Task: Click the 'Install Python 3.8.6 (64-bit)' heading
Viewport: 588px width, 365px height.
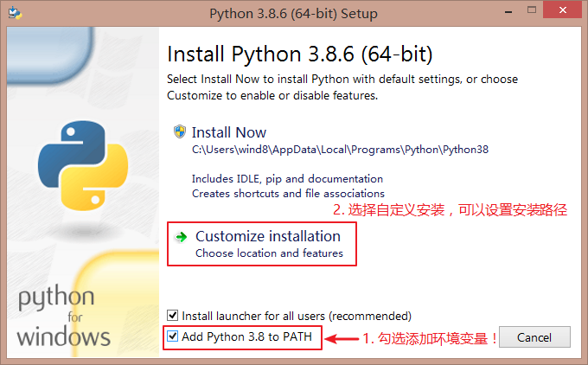Action: [300, 54]
